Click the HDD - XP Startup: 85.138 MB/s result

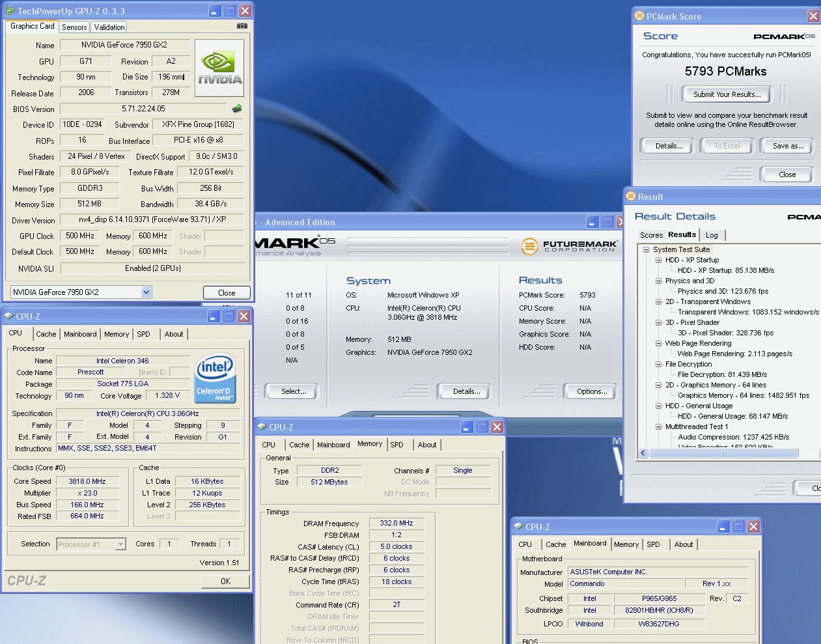click(x=726, y=270)
